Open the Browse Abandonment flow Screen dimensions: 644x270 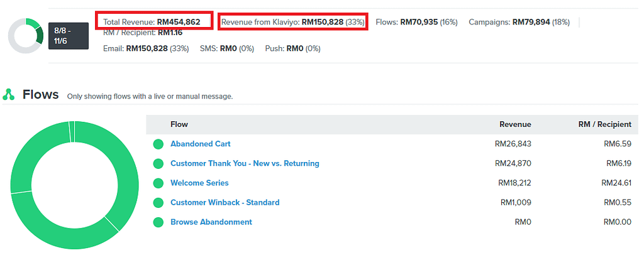coord(211,222)
